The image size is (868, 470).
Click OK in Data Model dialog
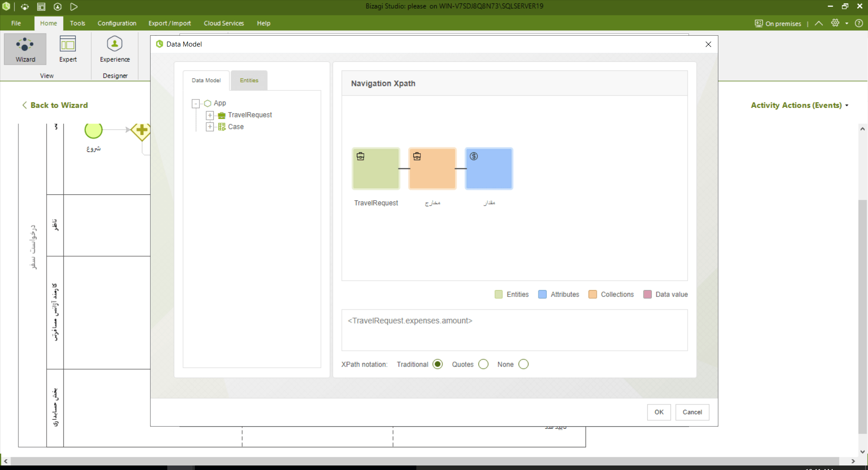pos(659,412)
